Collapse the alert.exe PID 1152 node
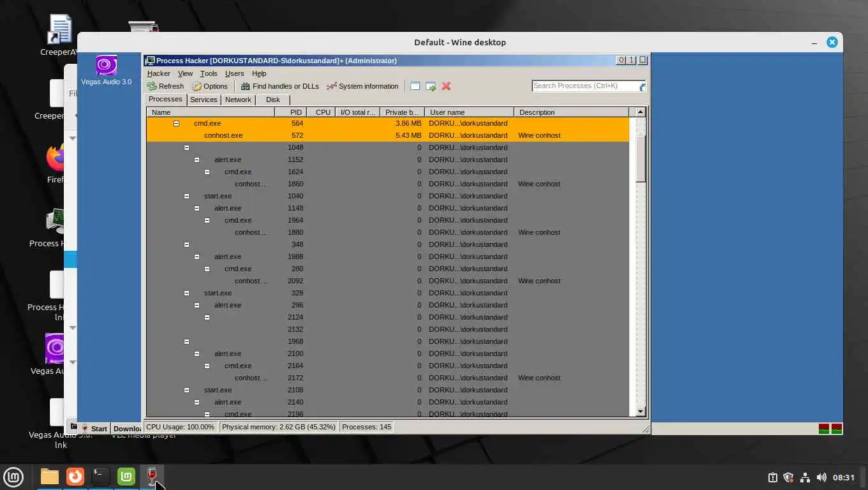868x490 pixels. coord(197,160)
